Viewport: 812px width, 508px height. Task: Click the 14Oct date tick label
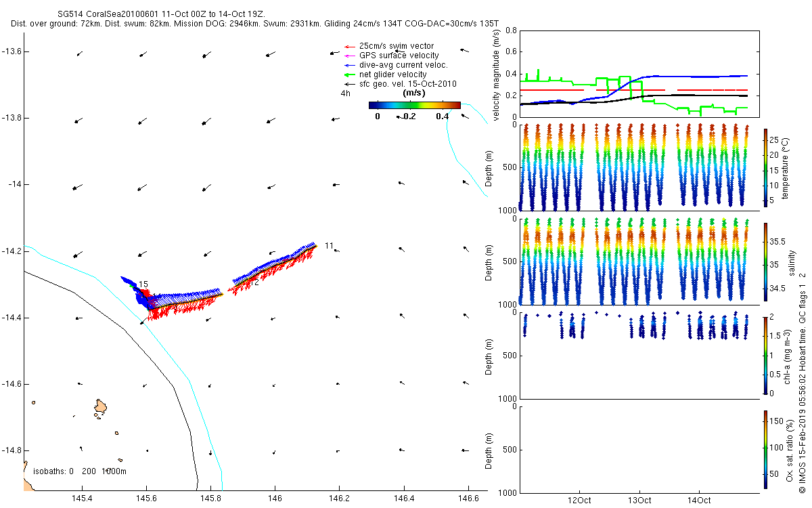click(699, 501)
